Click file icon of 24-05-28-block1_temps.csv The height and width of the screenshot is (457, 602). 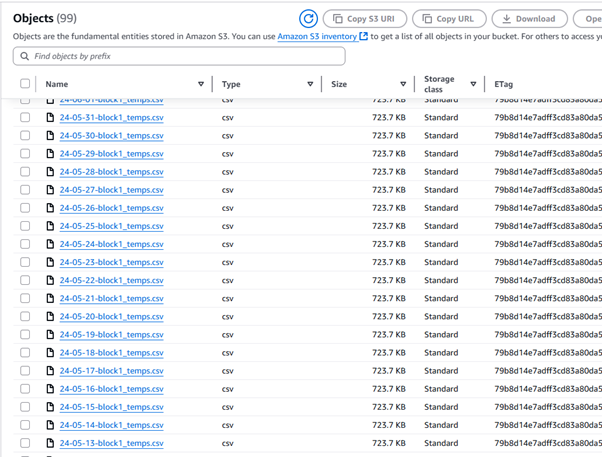(x=50, y=171)
